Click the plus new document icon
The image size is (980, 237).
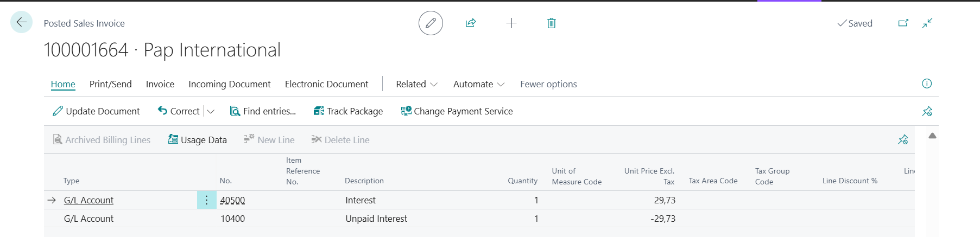pos(511,23)
